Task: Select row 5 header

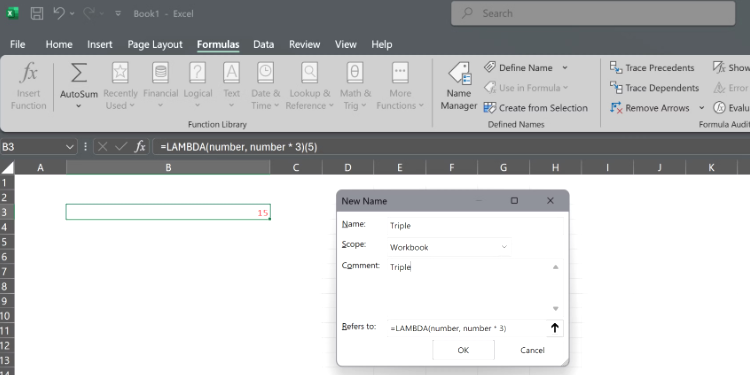Action: click(7, 242)
